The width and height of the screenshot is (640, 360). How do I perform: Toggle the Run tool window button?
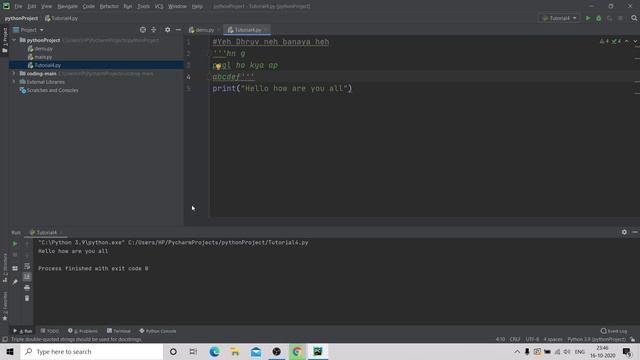tap(23, 331)
